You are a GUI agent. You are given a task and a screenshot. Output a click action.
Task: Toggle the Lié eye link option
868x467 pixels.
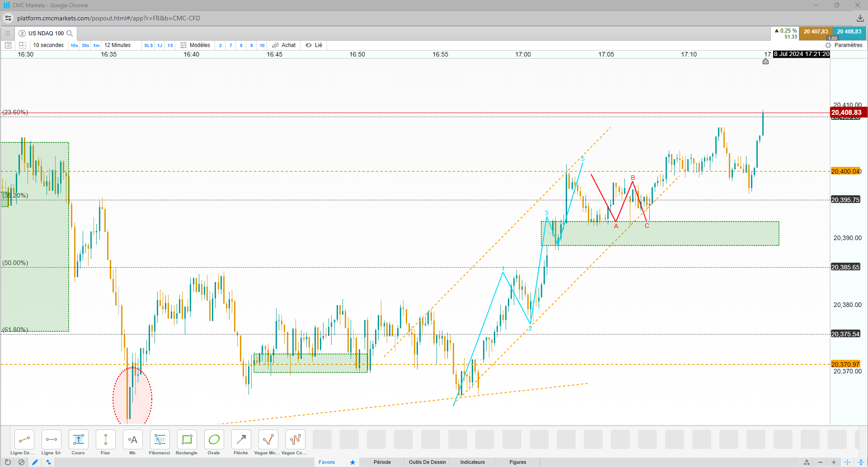pyautogui.click(x=314, y=45)
